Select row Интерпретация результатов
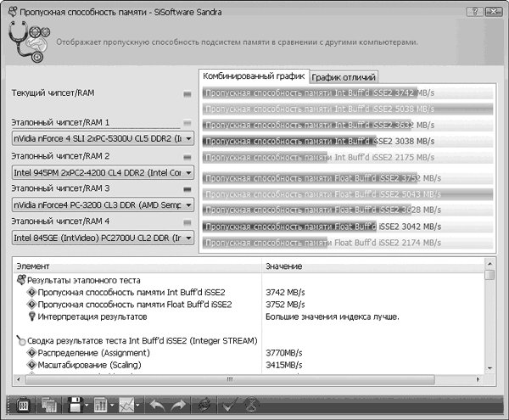This screenshot has height=420, width=509. 92,316
